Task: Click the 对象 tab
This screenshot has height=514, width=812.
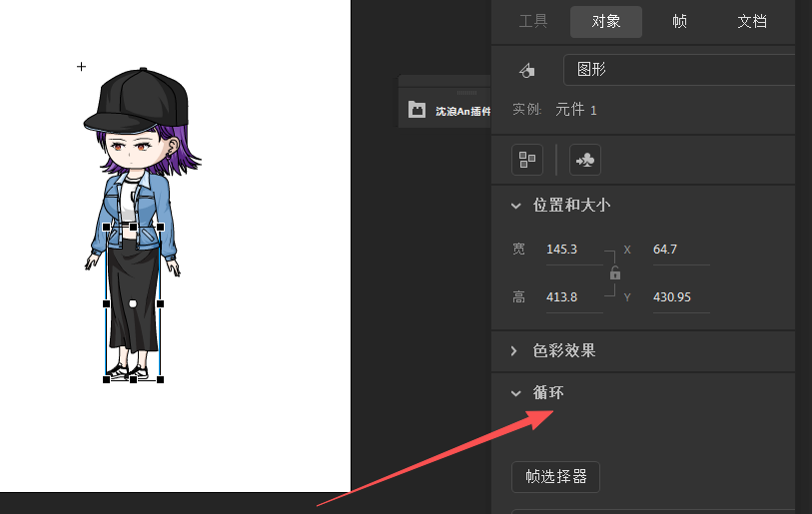Action: click(606, 21)
